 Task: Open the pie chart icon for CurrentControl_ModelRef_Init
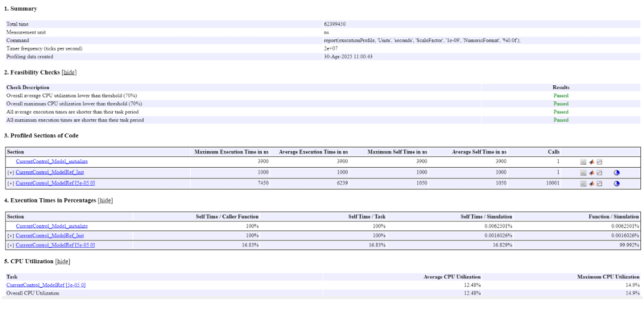tap(617, 173)
